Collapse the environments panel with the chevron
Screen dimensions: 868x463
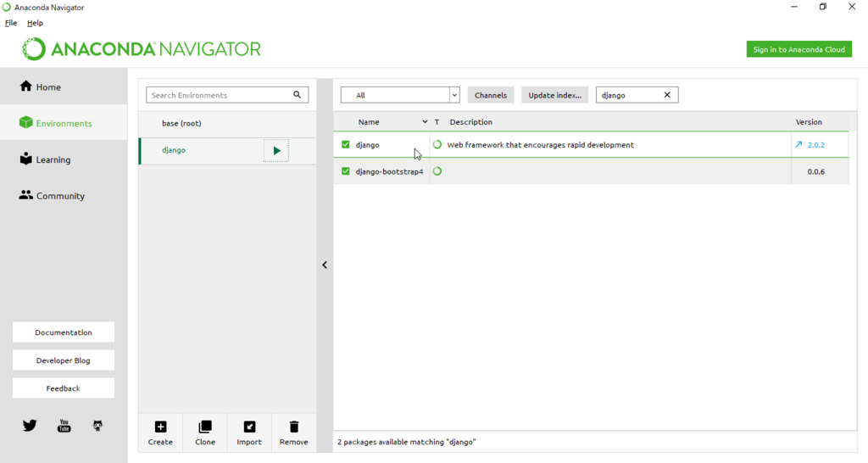pyautogui.click(x=325, y=265)
